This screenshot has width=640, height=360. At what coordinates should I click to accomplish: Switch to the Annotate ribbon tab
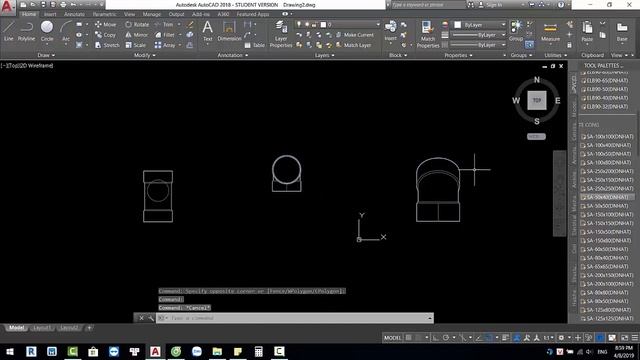pos(74,14)
